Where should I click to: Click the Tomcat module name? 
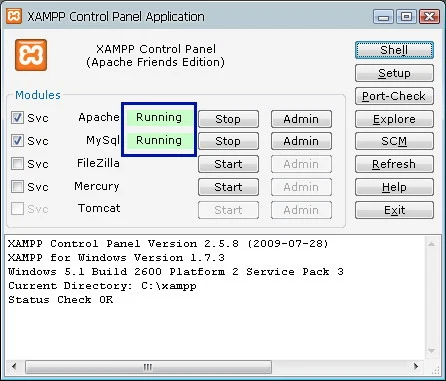(x=99, y=208)
